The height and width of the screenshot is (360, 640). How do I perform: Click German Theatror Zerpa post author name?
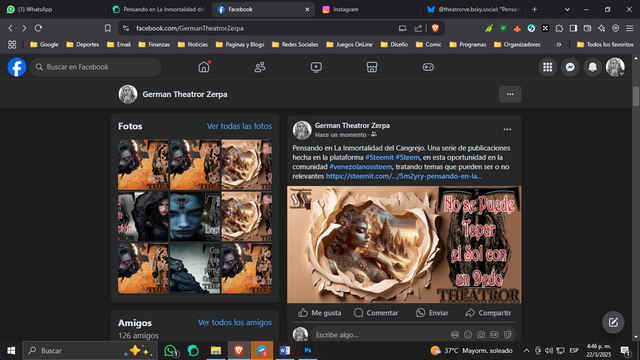352,125
